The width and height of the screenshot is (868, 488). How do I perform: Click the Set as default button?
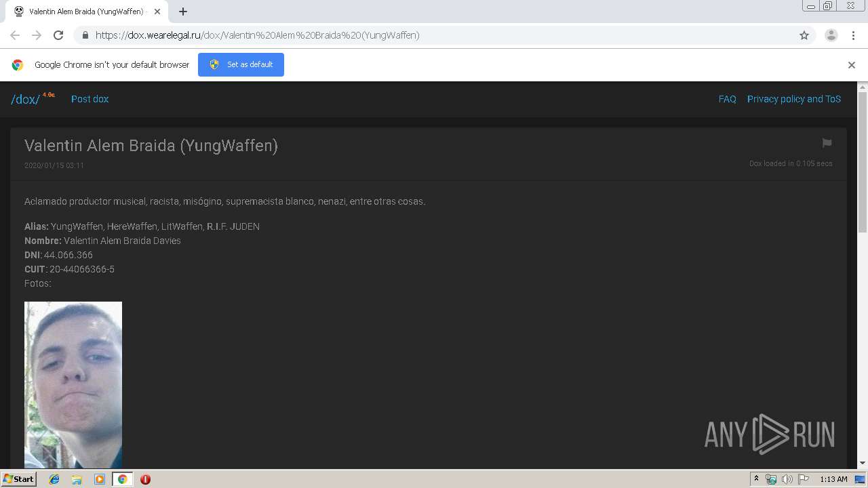pyautogui.click(x=241, y=64)
